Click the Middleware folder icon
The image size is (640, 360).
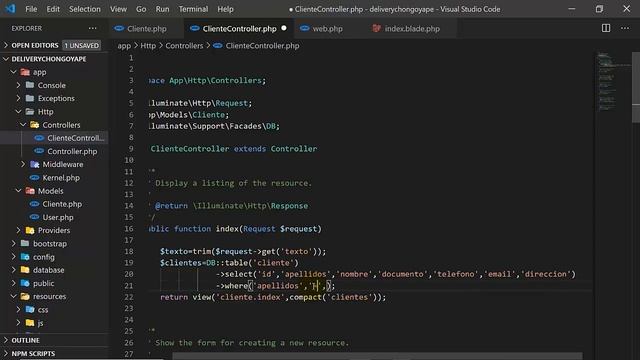[35, 164]
